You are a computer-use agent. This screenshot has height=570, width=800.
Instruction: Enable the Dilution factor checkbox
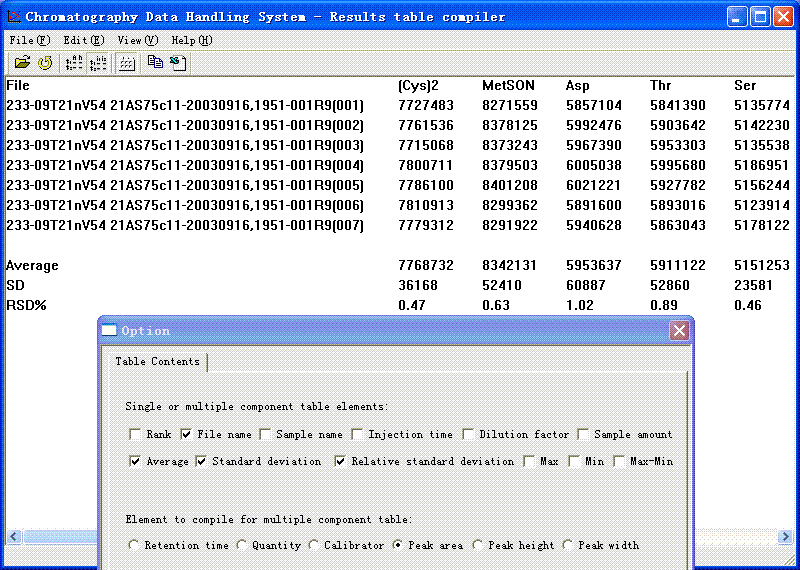(x=468, y=434)
